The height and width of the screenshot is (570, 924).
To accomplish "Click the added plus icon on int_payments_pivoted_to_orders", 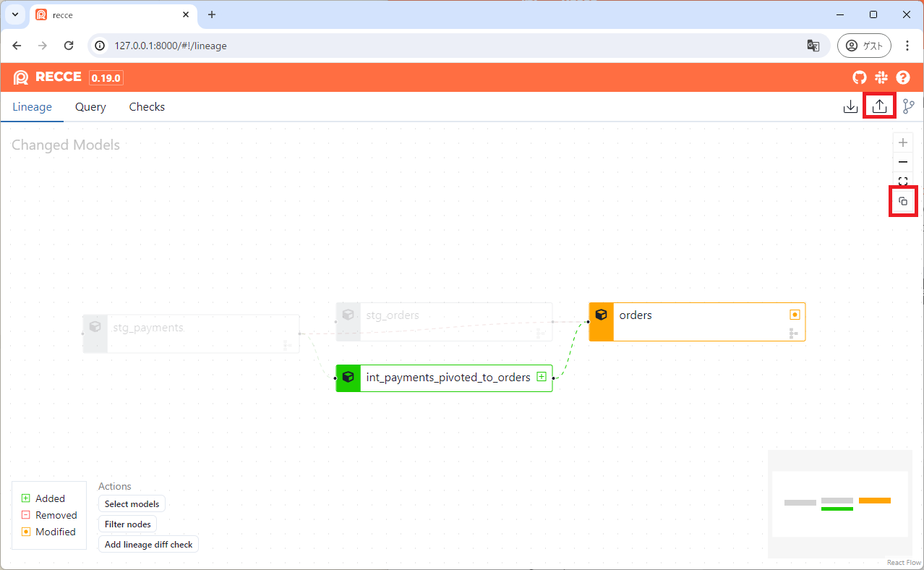I will (x=542, y=377).
